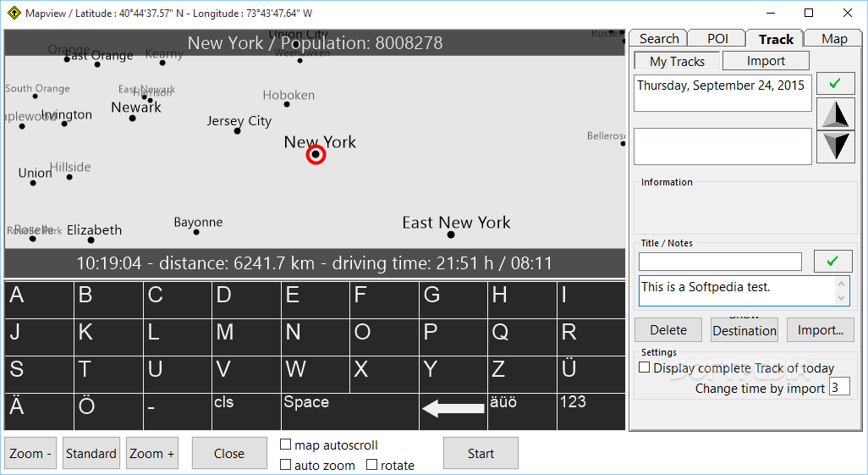This screenshot has height=475, width=868.
Task: Click the W key on the keyboard
Action: coord(316,374)
